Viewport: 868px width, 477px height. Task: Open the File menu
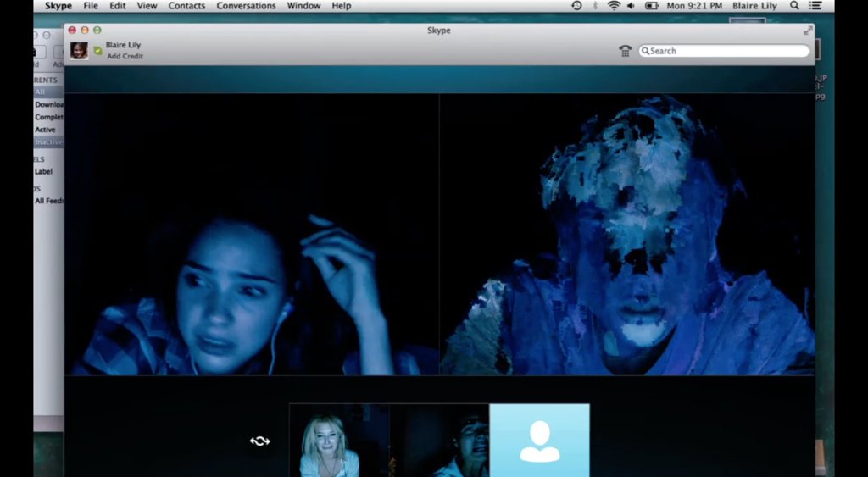(90, 6)
